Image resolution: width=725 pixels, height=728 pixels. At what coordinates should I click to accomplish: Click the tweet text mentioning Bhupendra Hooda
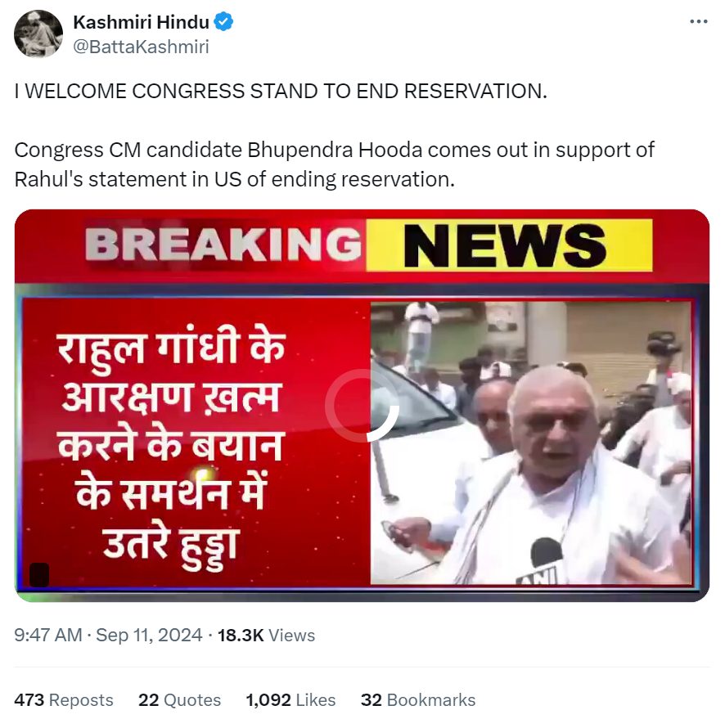point(335,164)
